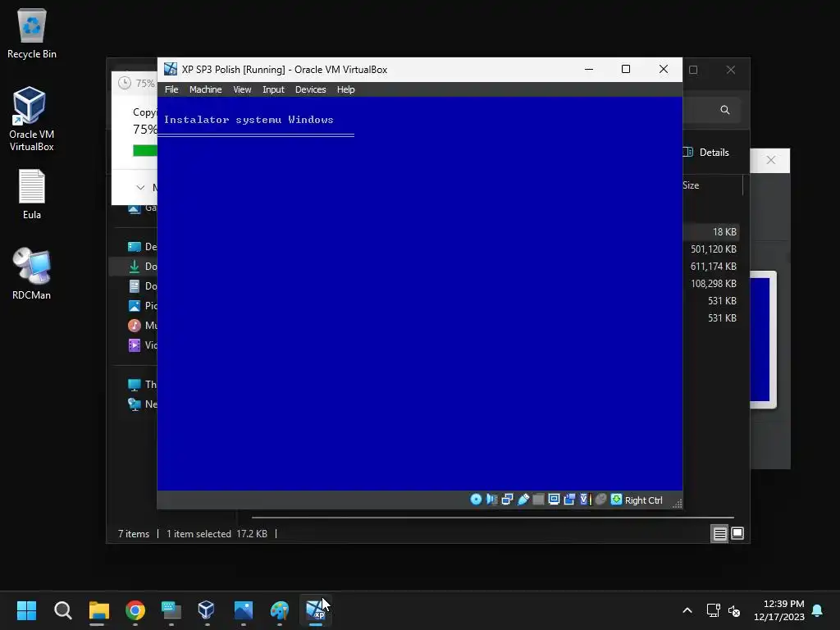Select the 18 KB file row in File Explorer

711,232
